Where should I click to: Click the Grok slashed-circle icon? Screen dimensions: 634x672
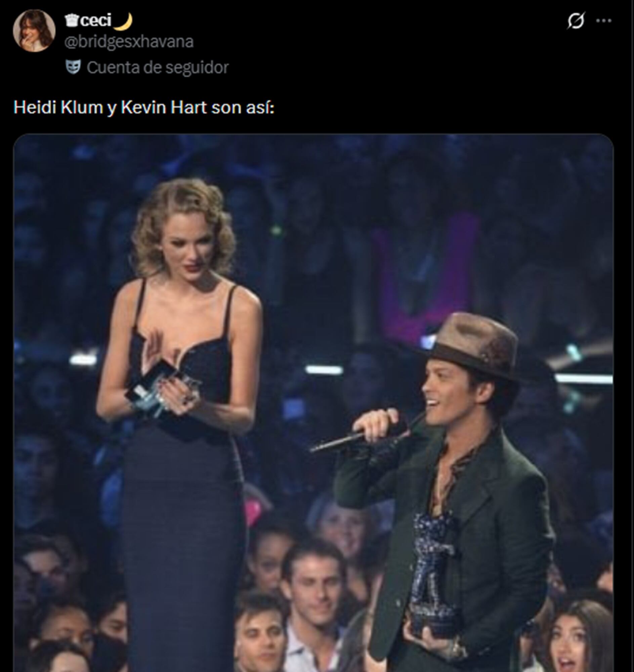(x=575, y=21)
